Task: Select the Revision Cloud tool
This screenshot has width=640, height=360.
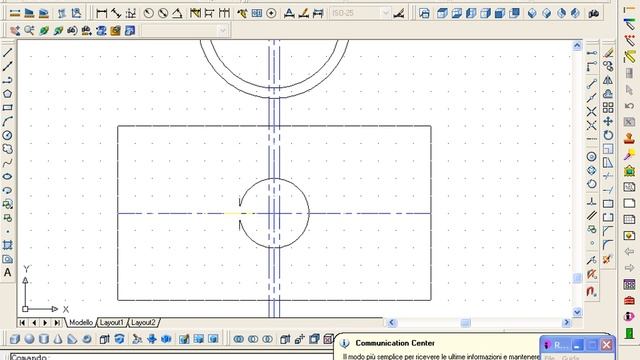Action: (7, 149)
